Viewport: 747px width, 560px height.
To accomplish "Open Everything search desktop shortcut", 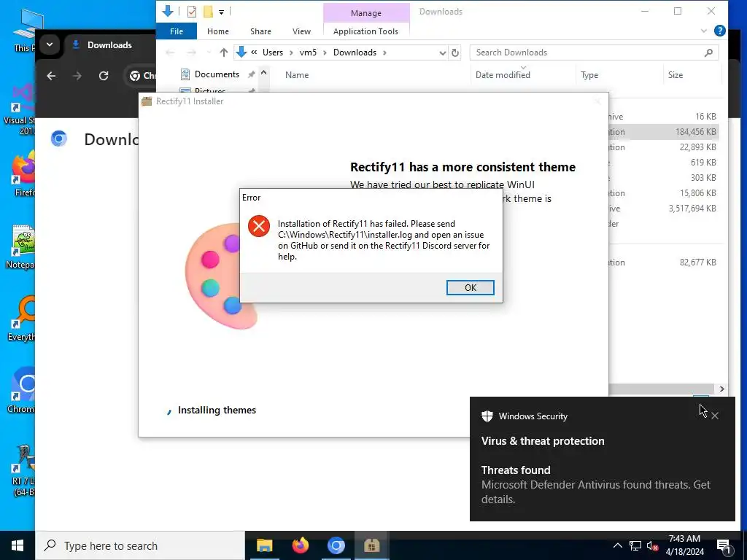I will tap(21, 319).
